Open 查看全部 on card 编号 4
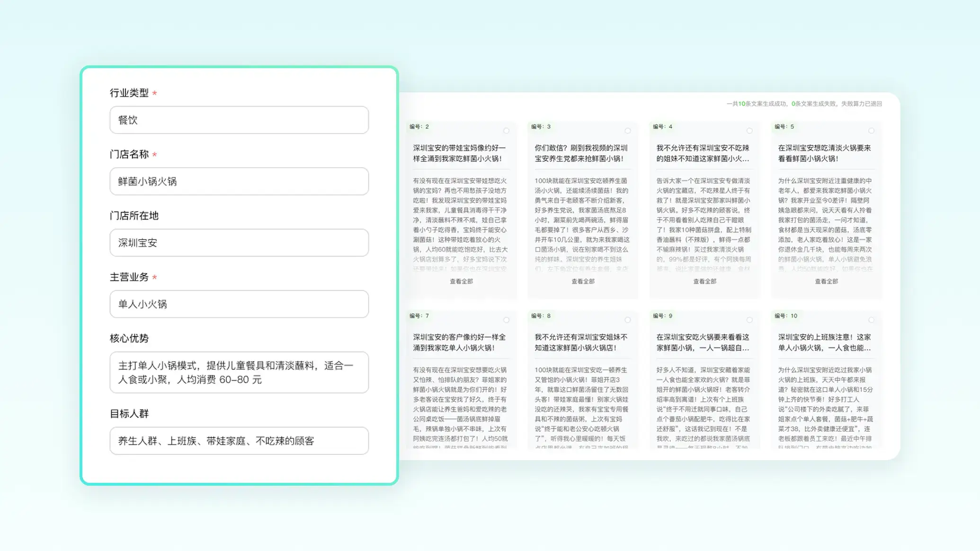This screenshot has height=551, width=980. pos(704,281)
